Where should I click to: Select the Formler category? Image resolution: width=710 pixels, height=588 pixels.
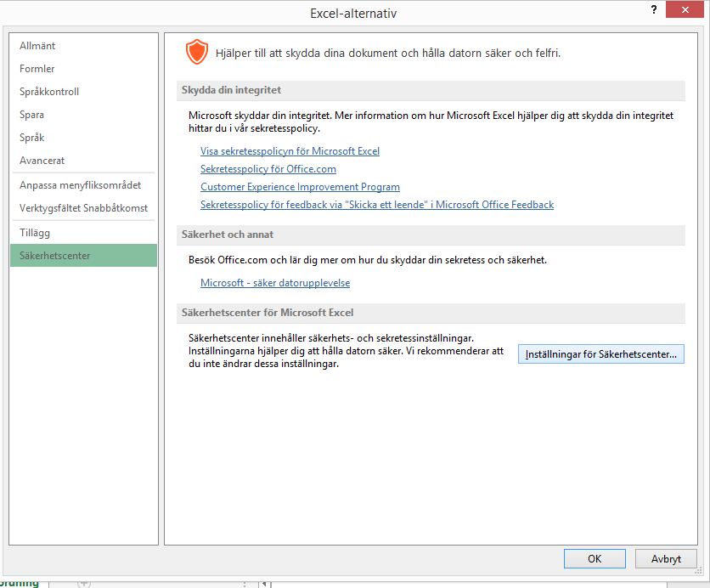coord(83,69)
